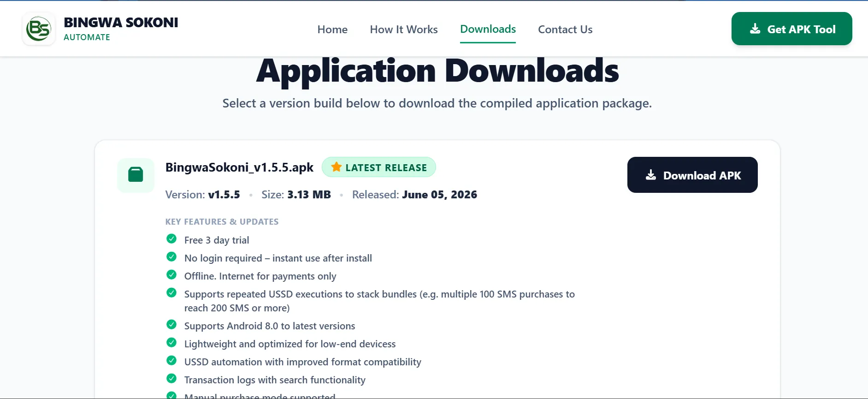This screenshot has height=399, width=868.
Task: Open the Contact Us page
Action: coord(565,29)
